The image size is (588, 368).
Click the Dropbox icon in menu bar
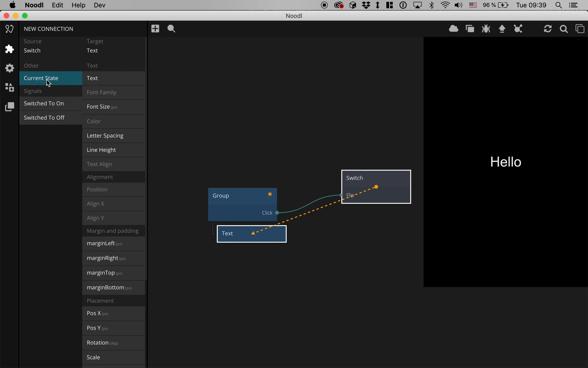click(x=366, y=5)
